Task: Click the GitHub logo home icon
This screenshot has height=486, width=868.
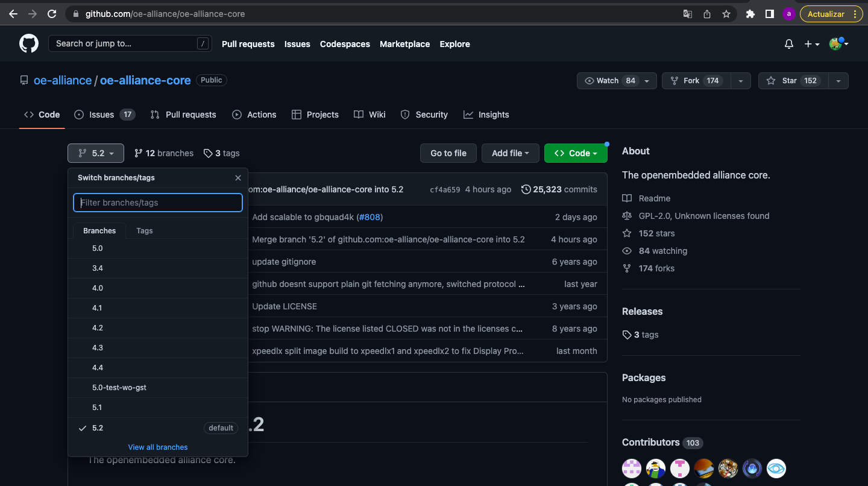Action: click(x=28, y=43)
